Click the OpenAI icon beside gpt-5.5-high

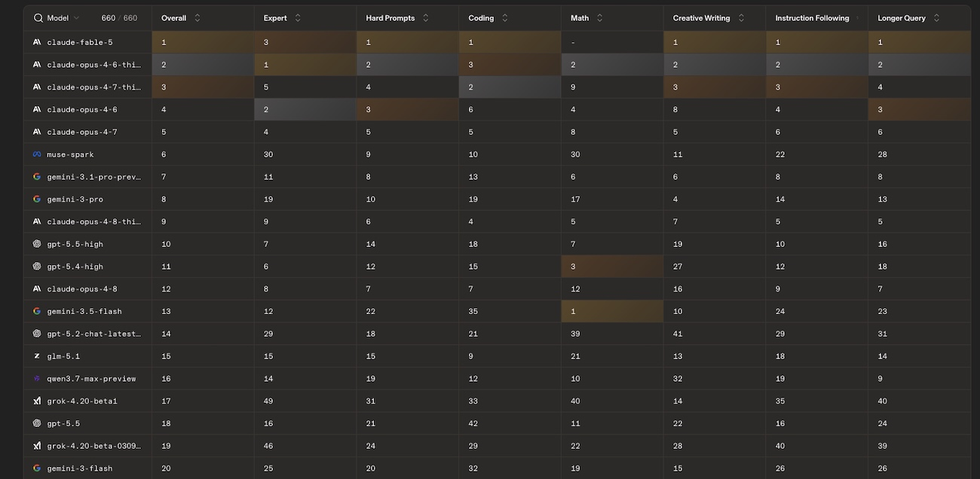coord(37,244)
